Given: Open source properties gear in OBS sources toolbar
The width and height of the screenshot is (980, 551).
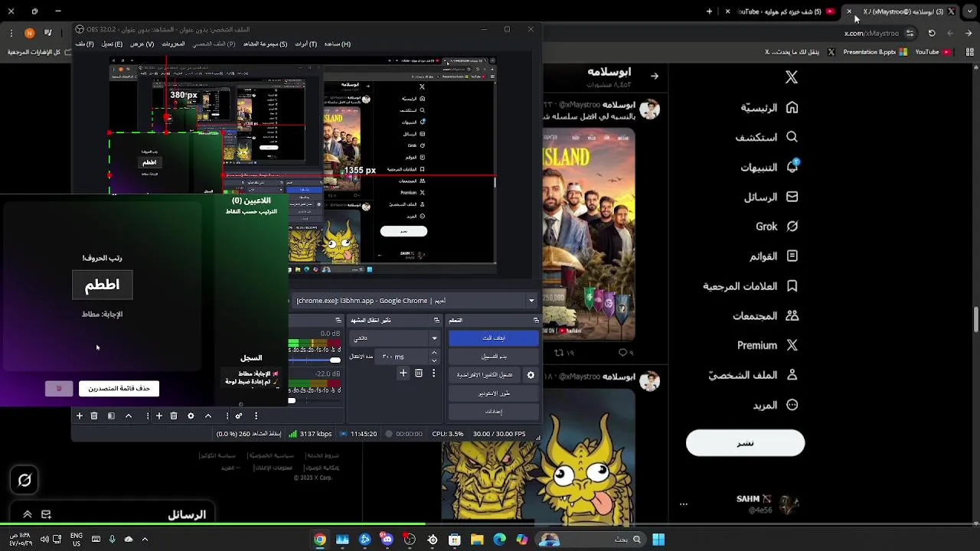Looking at the screenshot, I should (191, 416).
